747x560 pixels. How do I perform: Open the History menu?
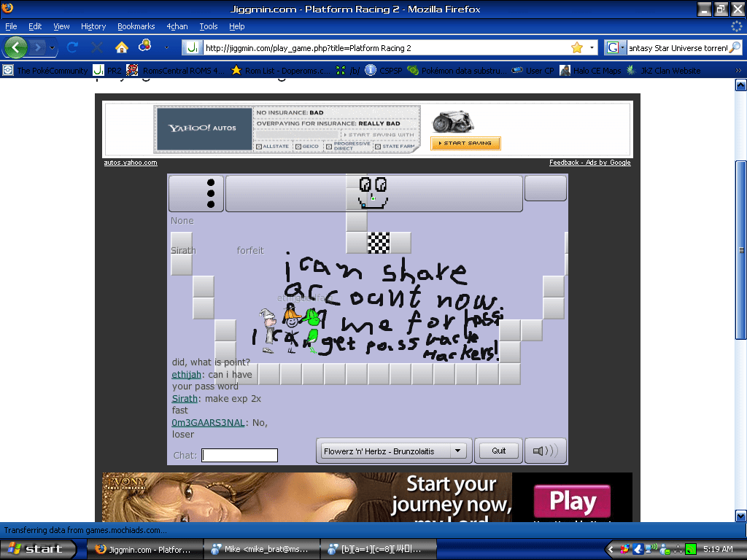(93, 26)
